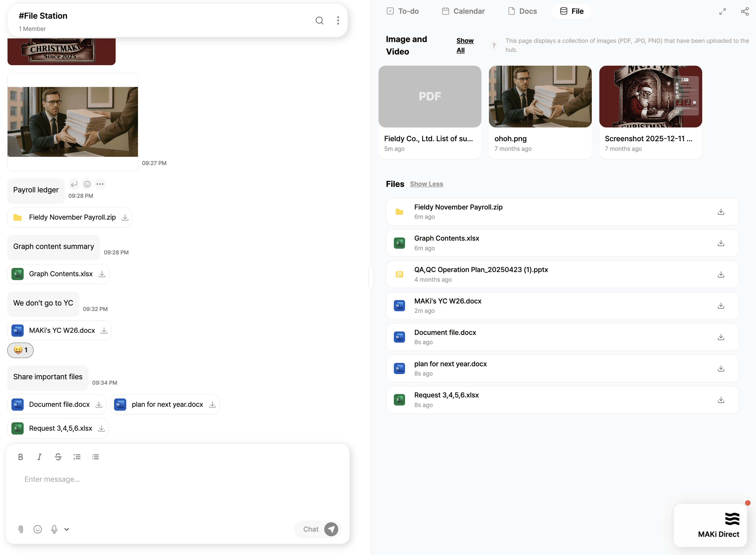Download Fieldy November Payroll.zip from Files list
The height and width of the screenshot is (555, 756).
721,212
